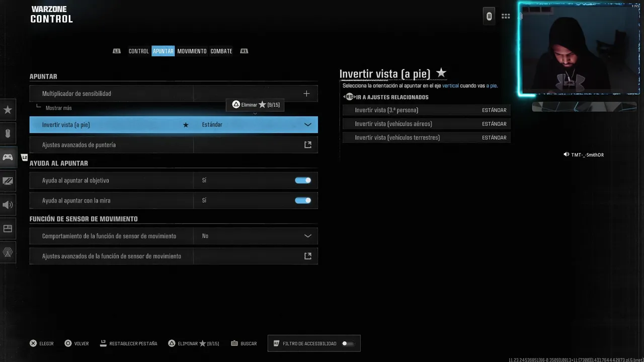
Task: Click the Buscar keyboard icon
Action: pos(234,343)
